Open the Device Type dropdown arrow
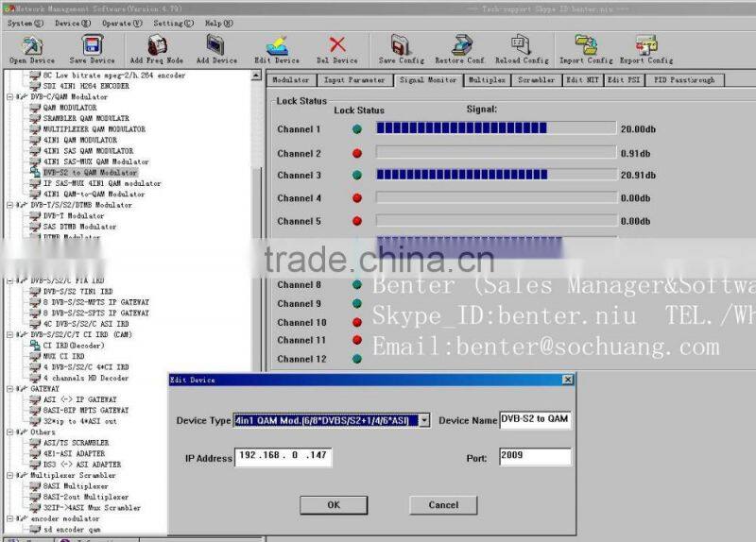Viewport: 756px width, 542px height. pyautogui.click(x=423, y=420)
